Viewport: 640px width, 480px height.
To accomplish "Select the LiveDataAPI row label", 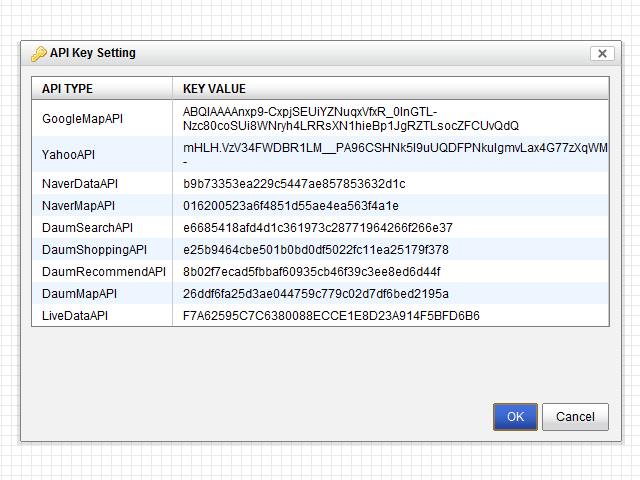I will [75, 316].
